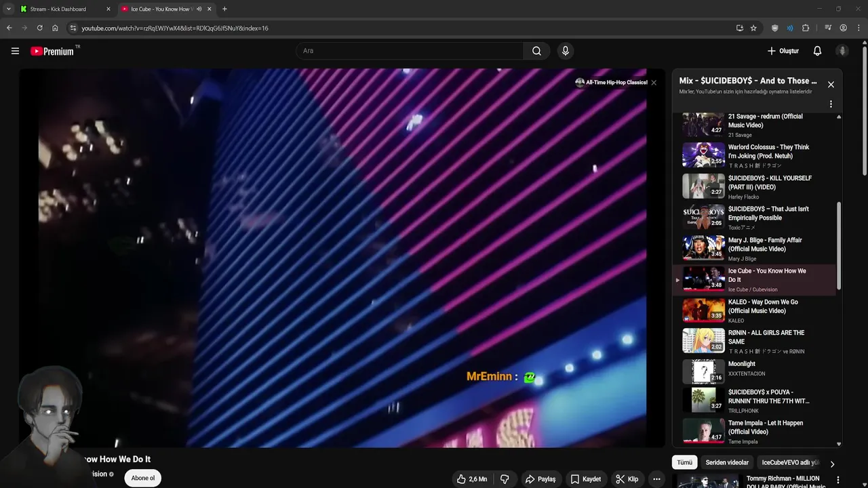The image size is (868, 488).
Task: Play 21 Savage - redrum from playlist
Action: [754, 125]
